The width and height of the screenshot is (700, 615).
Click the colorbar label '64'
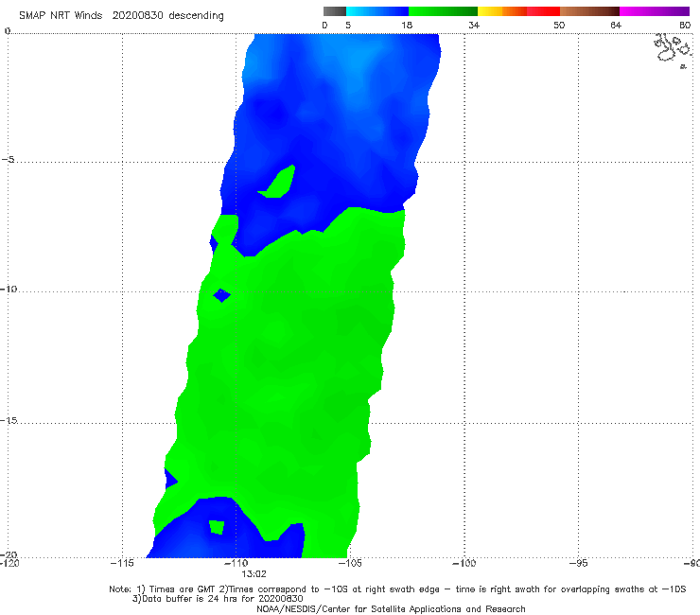tap(616, 25)
